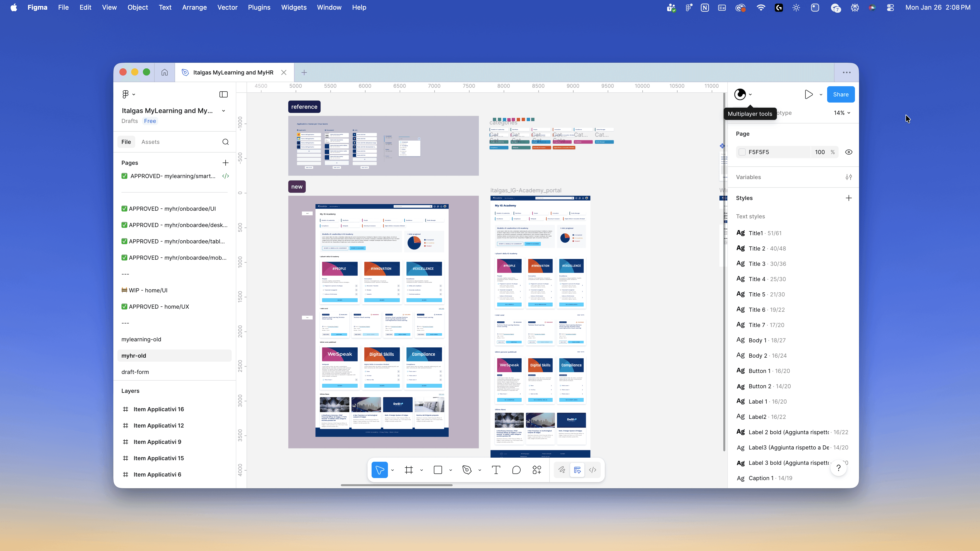Image resolution: width=980 pixels, height=551 pixels.
Task: Select the Text tool
Action: [496, 470]
